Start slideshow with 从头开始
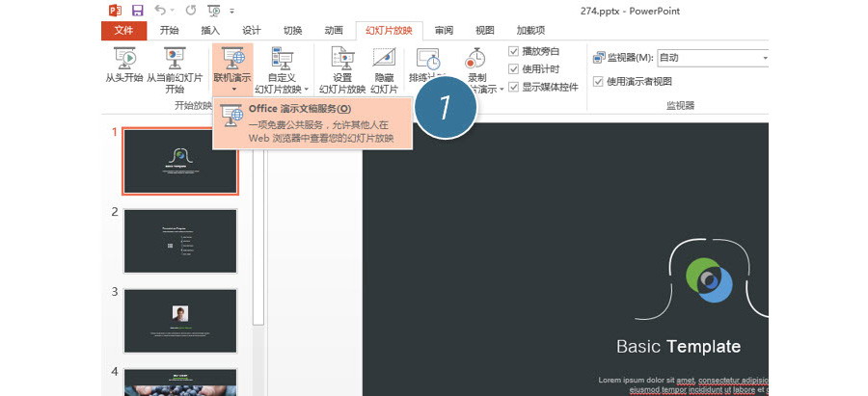The height and width of the screenshot is (396, 868). (x=124, y=65)
